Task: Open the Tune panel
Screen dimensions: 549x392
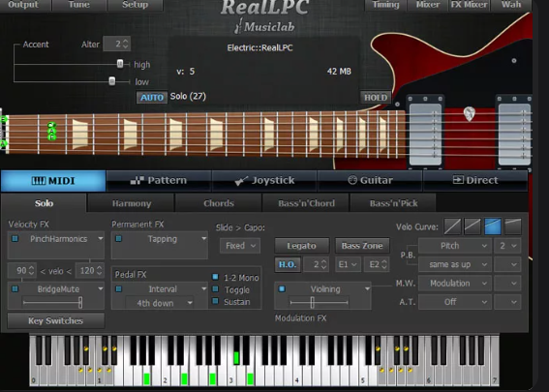Action: click(79, 5)
